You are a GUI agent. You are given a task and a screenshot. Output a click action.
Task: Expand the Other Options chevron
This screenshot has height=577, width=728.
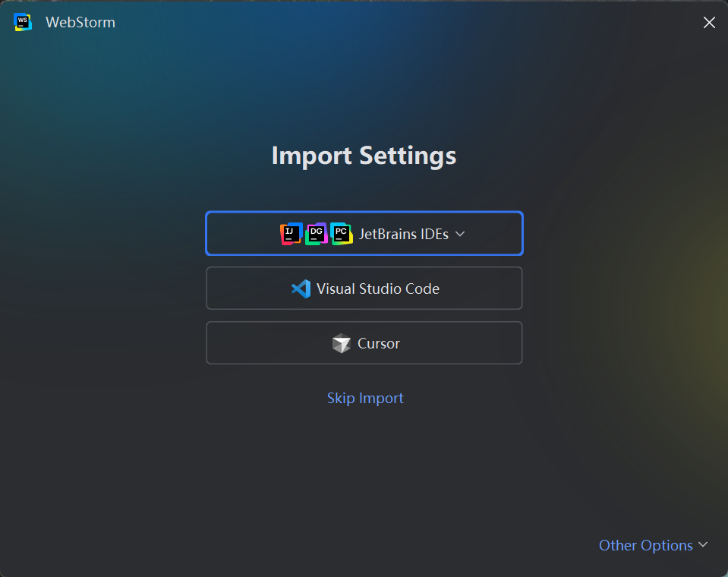[704, 544]
